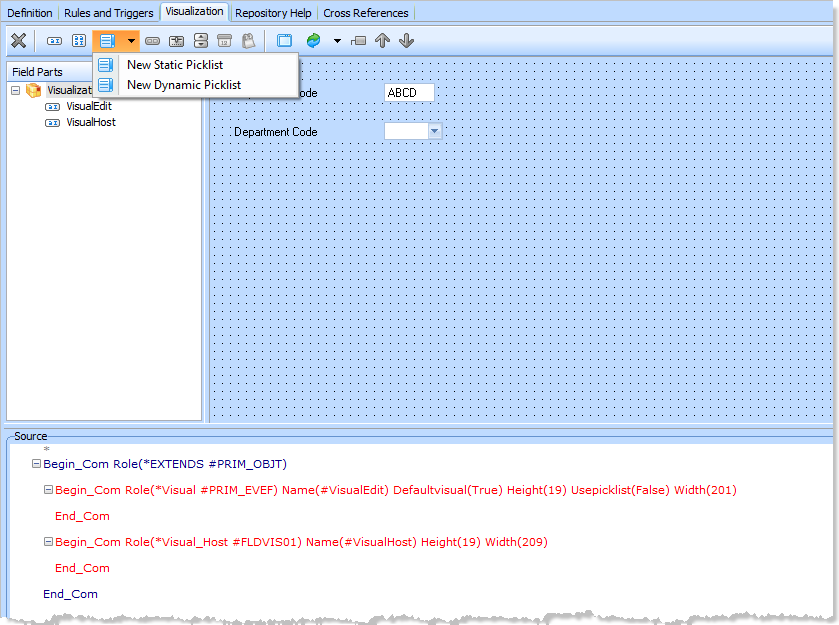
Task: Click the delete X icon in toolbar
Action: 18,41
